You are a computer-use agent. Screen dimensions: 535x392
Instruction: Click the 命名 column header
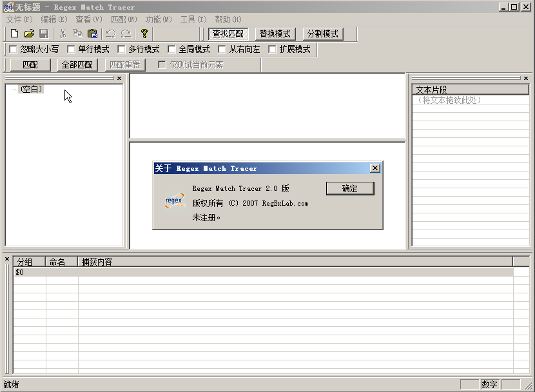pyautogui.click(x=62, y=262)
